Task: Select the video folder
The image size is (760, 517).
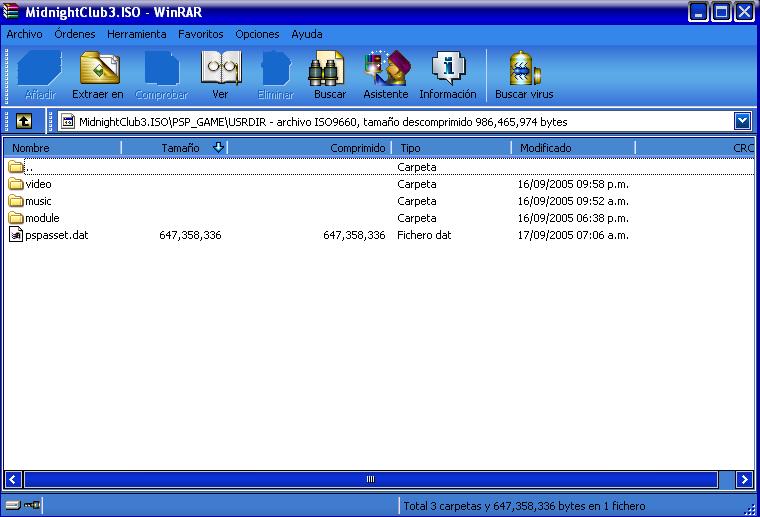Action: click(38, 184)
